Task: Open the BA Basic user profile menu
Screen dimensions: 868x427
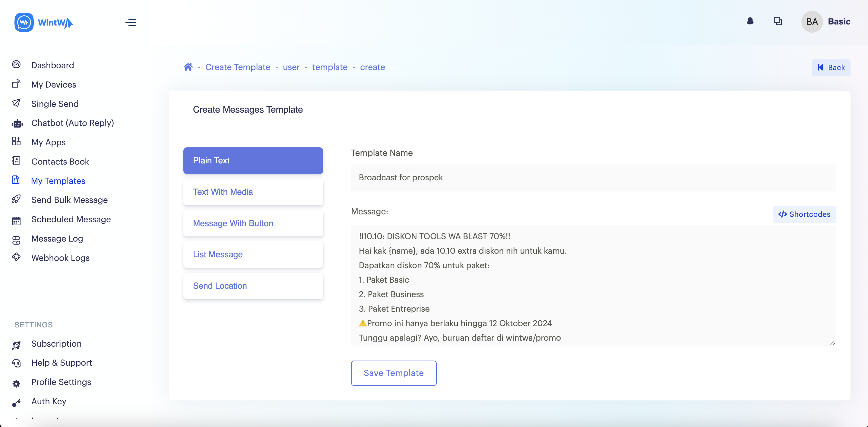Action: 825,21
